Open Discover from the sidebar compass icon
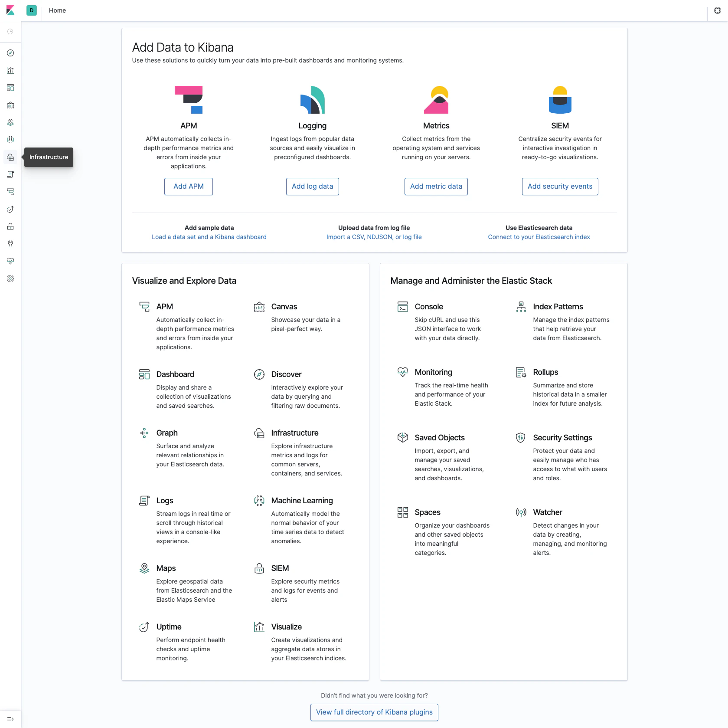 click(x=10, y=53)
